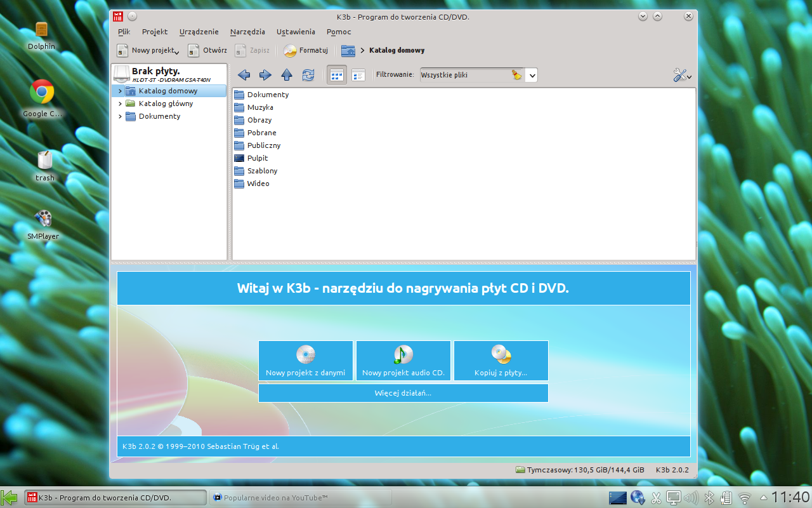Select Katalog główny in the tree
This screenshot has width=812, height=508.
point(166,104)
